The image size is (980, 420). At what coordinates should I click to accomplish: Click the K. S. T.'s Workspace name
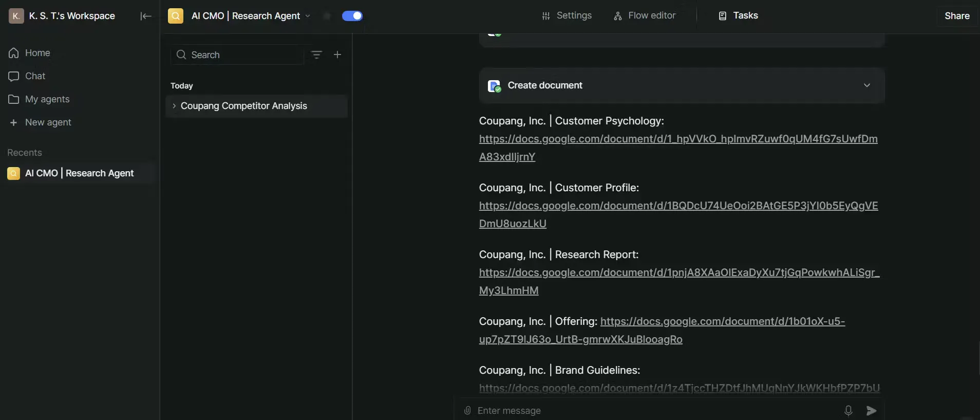click(x=72, y=16)
